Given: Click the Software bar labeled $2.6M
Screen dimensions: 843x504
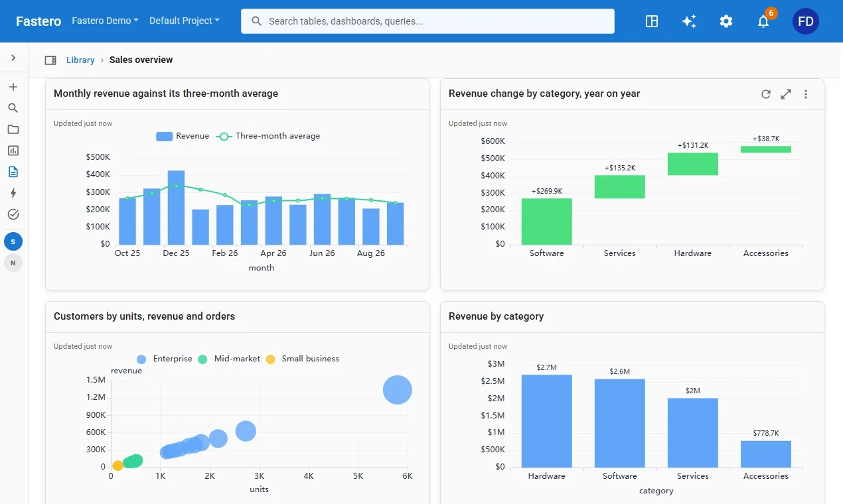Looking at the screenshot, I should (x=620, y=423).
